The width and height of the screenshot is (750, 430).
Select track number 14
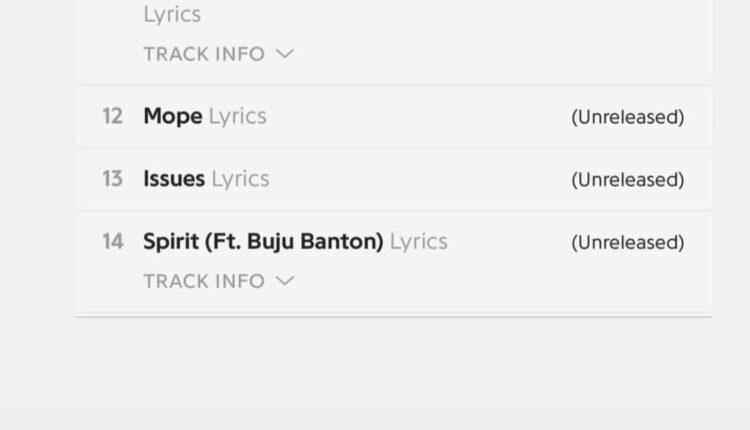pos(112,241)
